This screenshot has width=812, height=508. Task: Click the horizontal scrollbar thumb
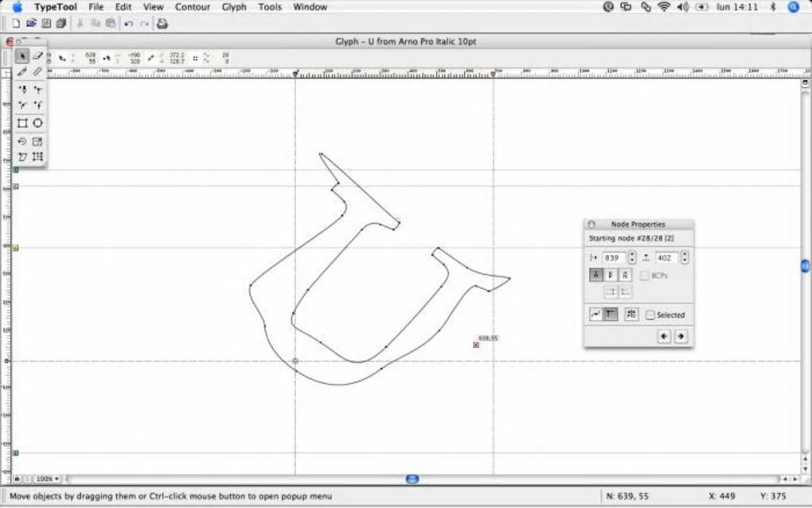point(412,479)
